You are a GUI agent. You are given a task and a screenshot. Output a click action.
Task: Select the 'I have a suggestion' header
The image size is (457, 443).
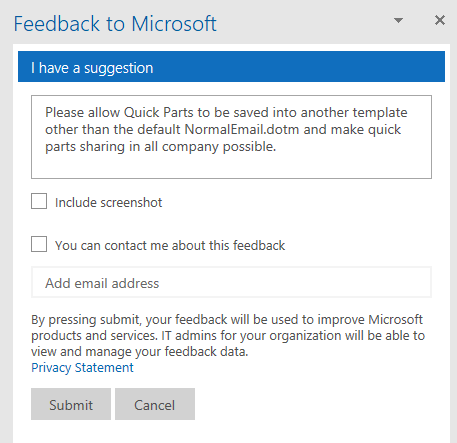(x=231, y=67)
